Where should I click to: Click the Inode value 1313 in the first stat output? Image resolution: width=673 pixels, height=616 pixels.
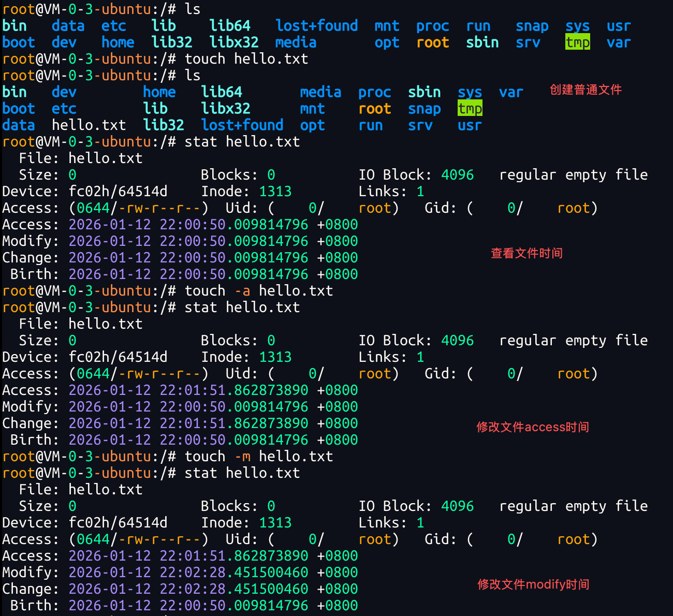(275, 192)
